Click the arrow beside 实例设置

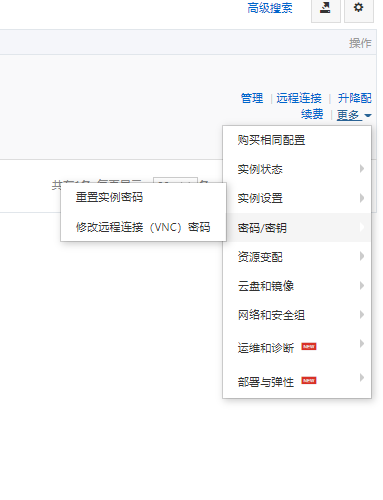(x=362, y=198)
